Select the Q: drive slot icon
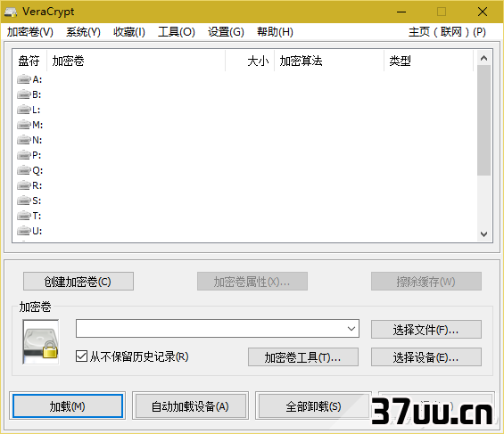 coord(24,170)
